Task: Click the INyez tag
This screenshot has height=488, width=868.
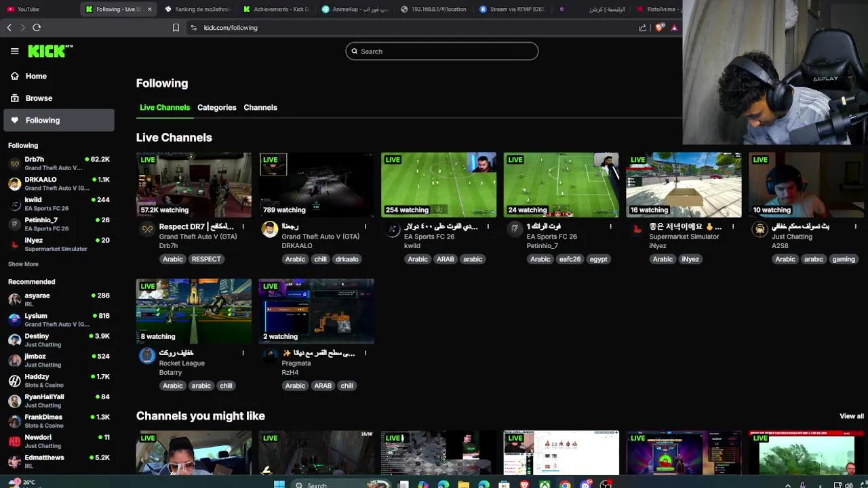Action: click(690, 259)
